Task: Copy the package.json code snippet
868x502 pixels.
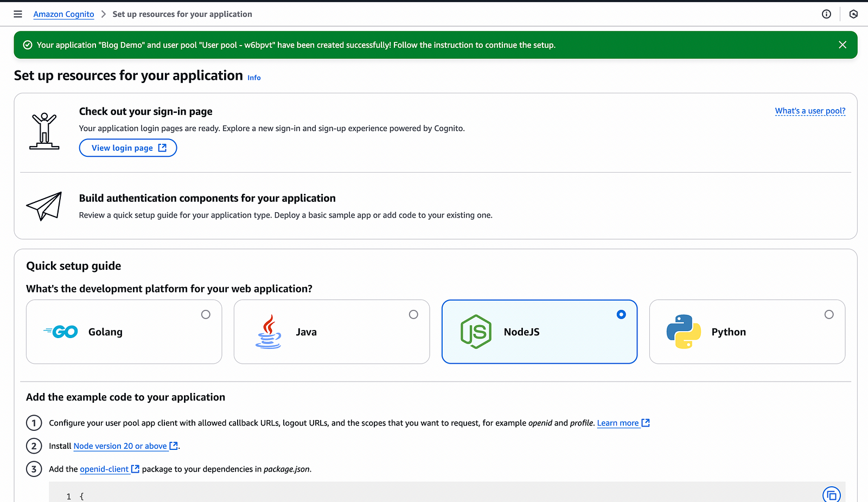Action: tap(832, 495)
